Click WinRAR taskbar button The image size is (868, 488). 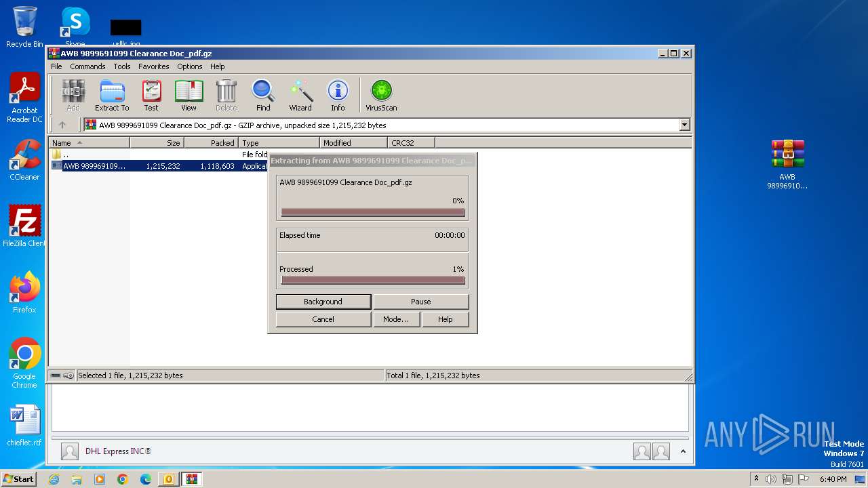pos(192,479)
